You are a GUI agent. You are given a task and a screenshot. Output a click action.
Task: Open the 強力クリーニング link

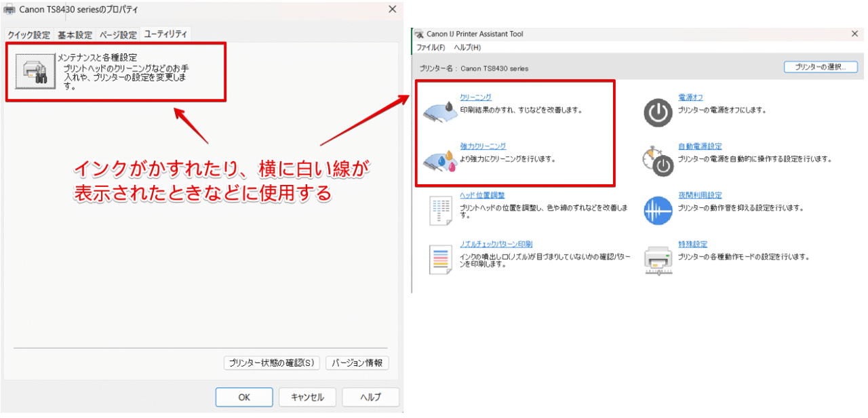483,146
